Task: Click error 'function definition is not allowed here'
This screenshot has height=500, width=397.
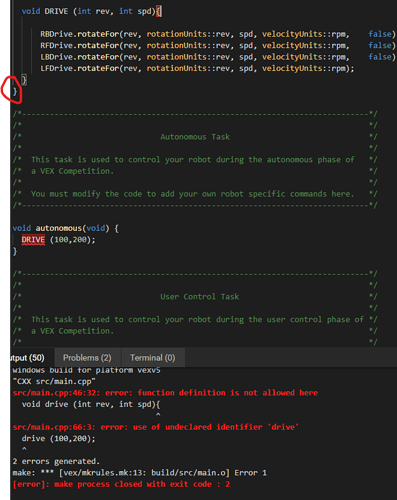Action: [165, 393]
